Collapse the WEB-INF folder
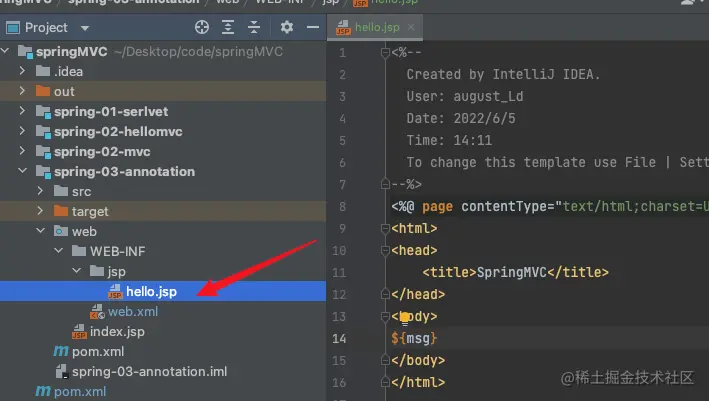Image resolution: width=709 pixels, height=401 pixels. 59,251
